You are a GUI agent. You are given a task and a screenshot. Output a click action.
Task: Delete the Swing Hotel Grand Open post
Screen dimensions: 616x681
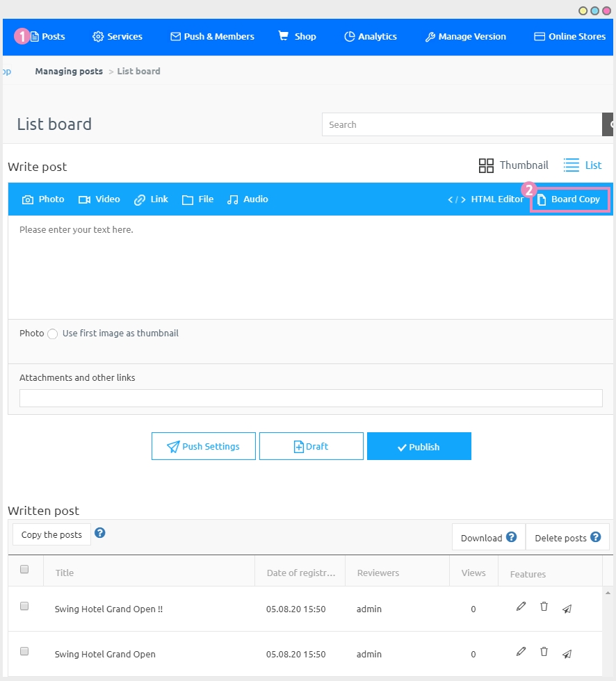click(x=544, y=652)
